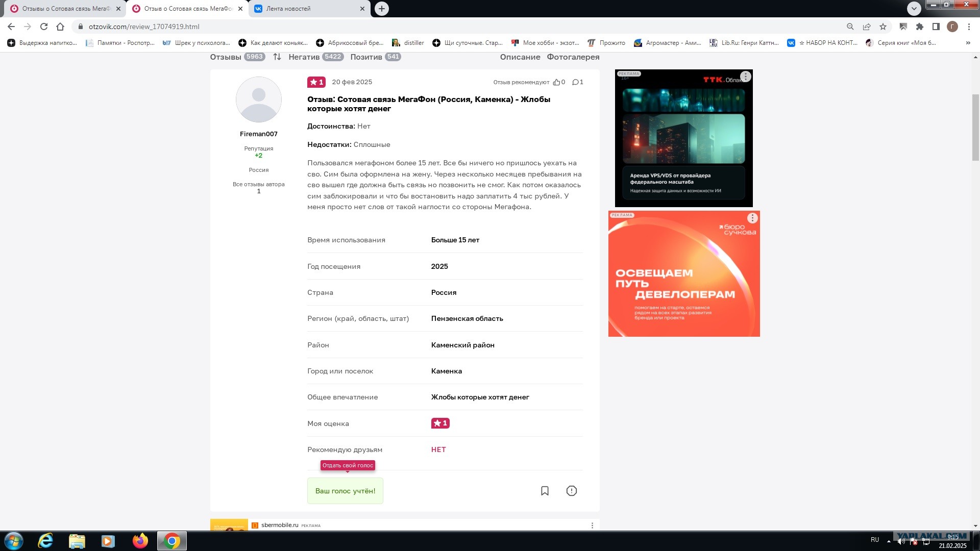Viewport: 980px width, 551px height.
Task: Toggle the Chrome side panel
Action: 936,27
